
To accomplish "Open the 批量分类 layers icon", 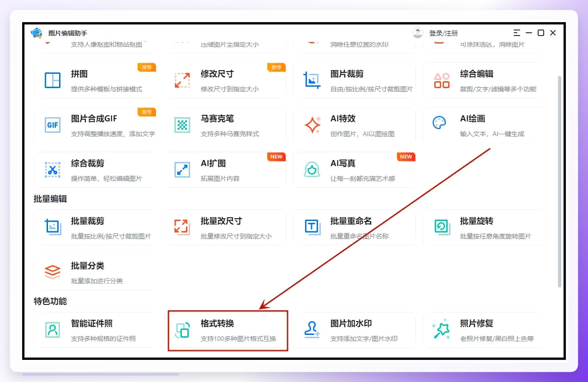I will tap(53, 272).
